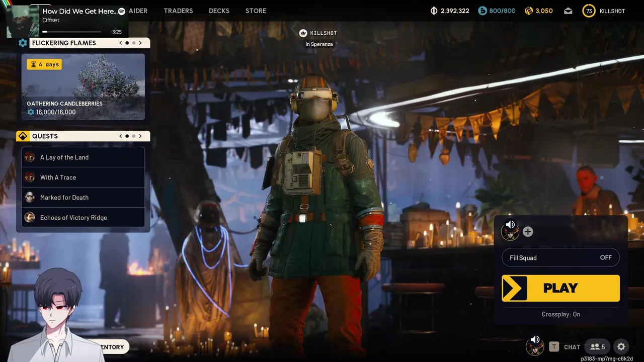Click the hourglass 4 days timer badge
Viewport: 644px width, 362px height.
44,64
